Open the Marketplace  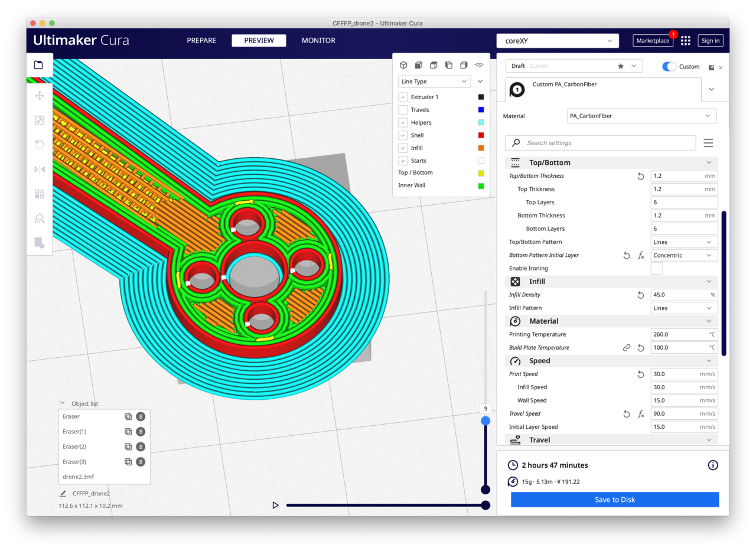point(653,41)
